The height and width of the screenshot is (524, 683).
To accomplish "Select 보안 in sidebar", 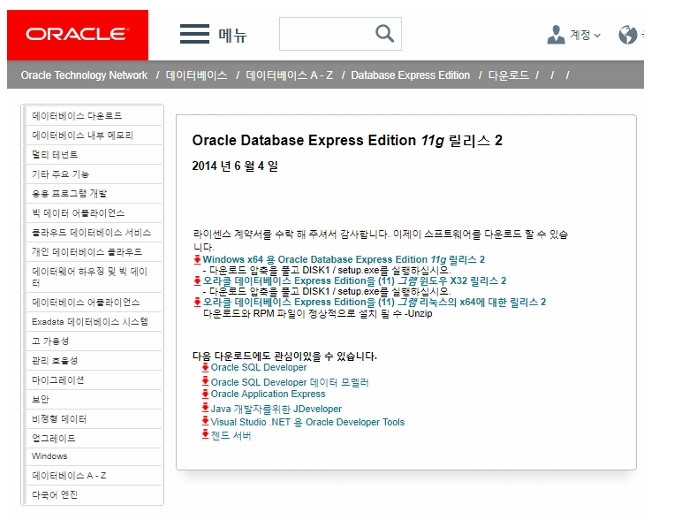I will (x=94, y=399).
